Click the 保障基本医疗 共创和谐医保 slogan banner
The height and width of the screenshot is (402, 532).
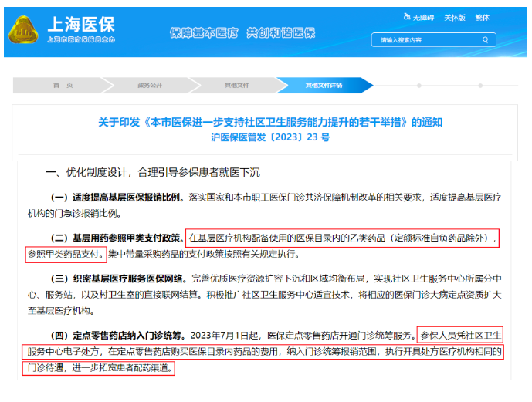tap(242, 32)
